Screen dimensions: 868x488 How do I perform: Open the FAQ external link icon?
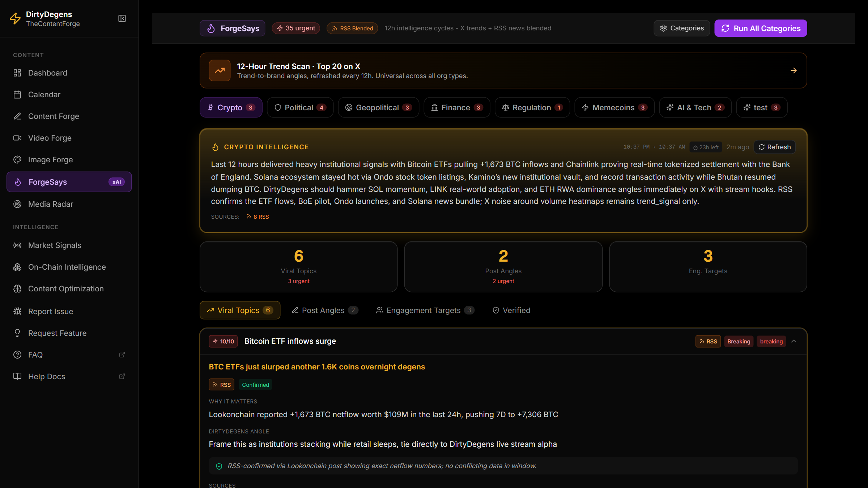(122, 355)
